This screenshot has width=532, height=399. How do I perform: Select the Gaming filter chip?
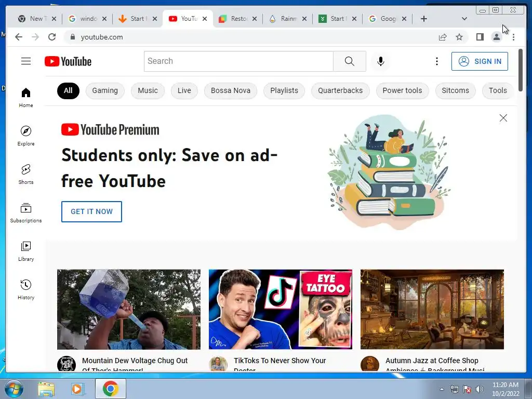coord(105,90)
